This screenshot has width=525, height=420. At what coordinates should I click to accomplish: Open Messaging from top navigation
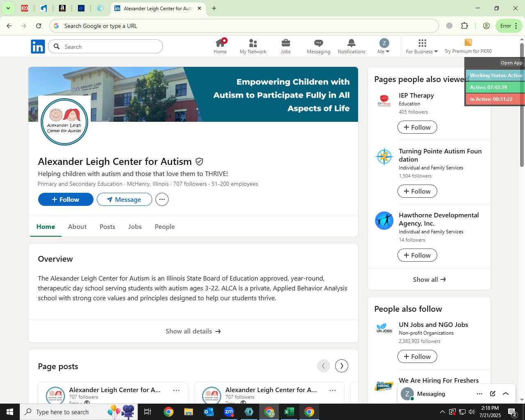point(319,46)
